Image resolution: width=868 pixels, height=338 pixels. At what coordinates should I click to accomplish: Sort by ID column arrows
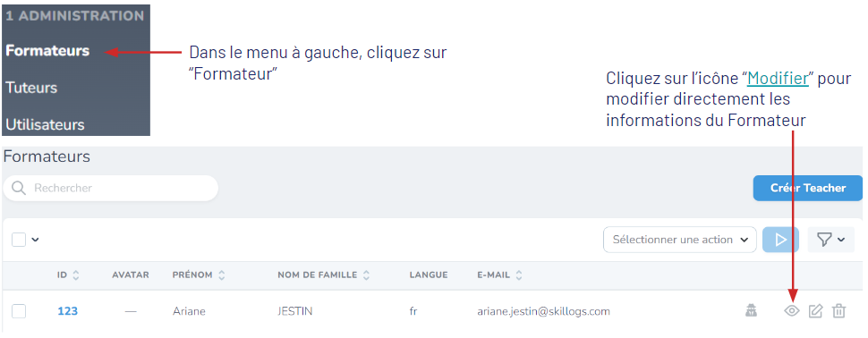click(x=76, y=275)
